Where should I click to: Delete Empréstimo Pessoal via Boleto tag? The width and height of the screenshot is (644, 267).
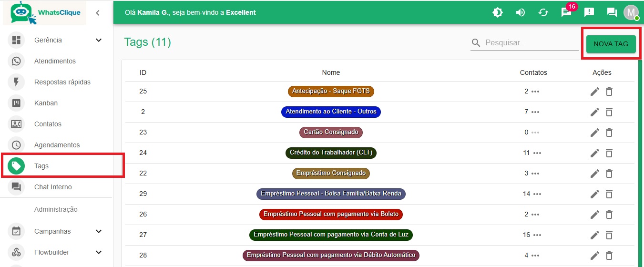coord(609,215)
